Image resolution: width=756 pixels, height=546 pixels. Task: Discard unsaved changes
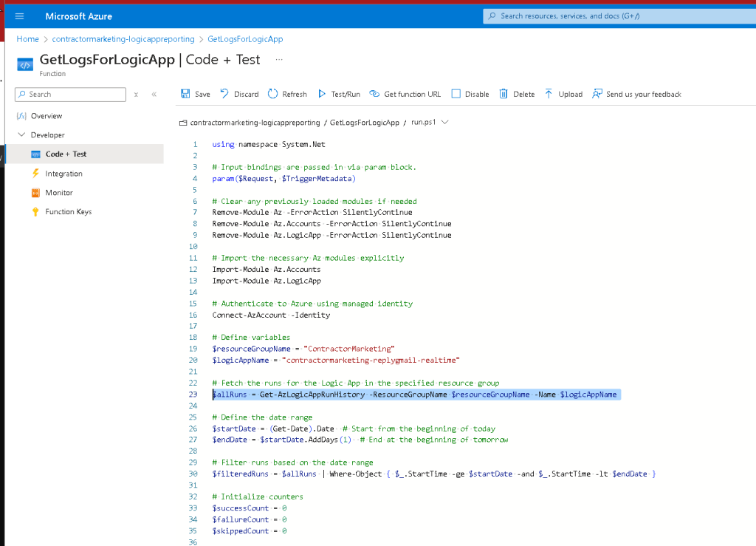click(239, 94)
